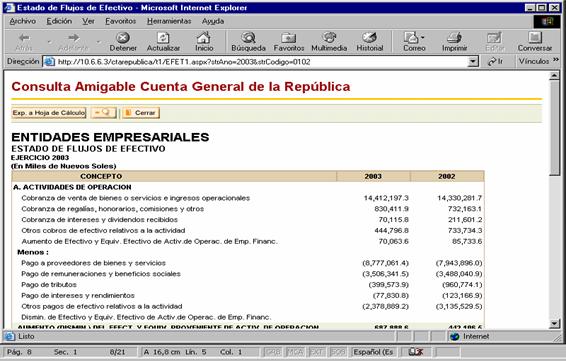Click Exp. a Hoja de Cálculo button
Viewport: 566px width, 361px height.
49,113
